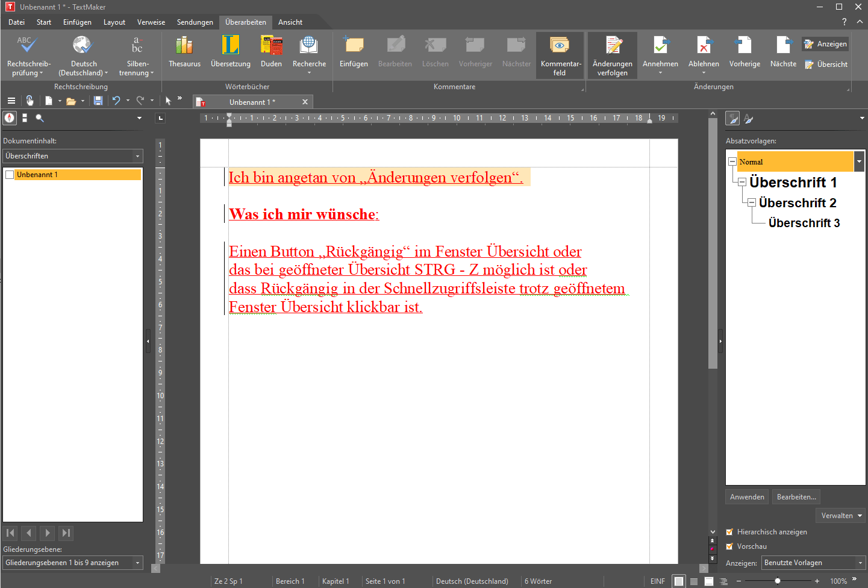Open the Überschriften content dropdown
Screen dimensions: 868x588
click(73, 156)
